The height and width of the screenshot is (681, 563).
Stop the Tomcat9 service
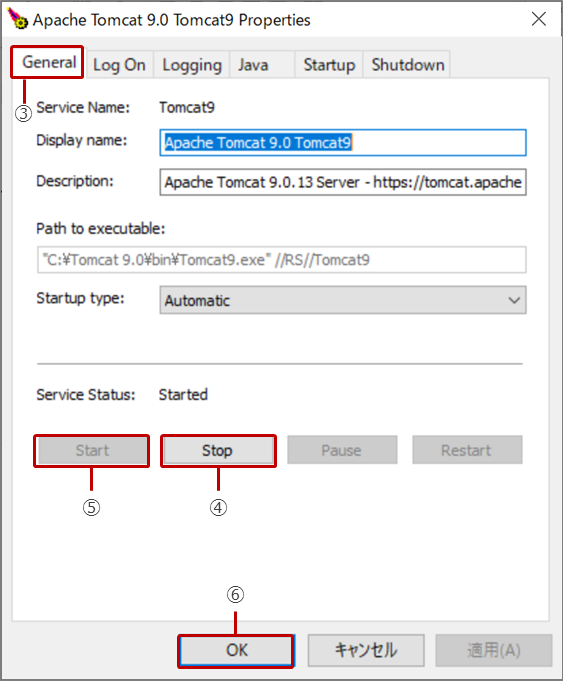tap(218, 450)
